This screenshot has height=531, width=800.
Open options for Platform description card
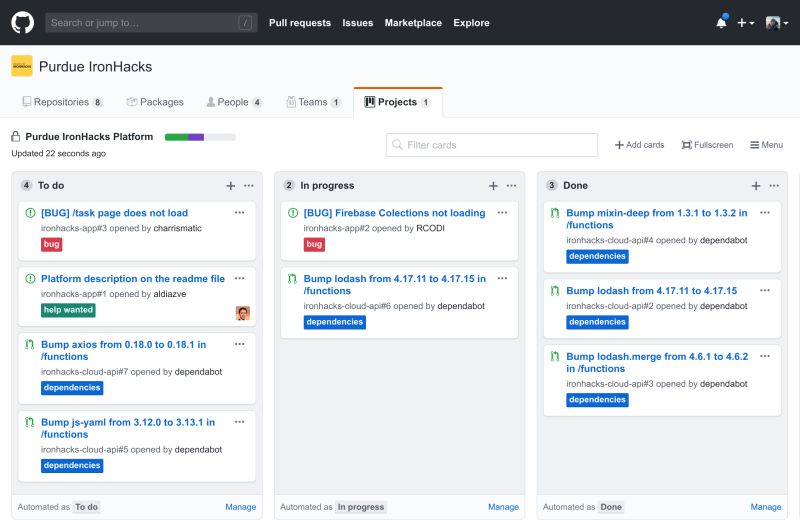(x=240, y=279)
